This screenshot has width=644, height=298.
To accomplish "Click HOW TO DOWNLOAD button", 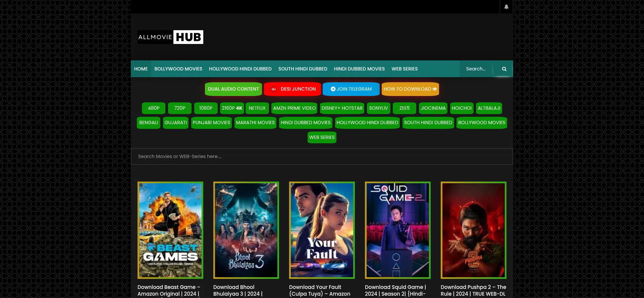I will tap(410, 89).
